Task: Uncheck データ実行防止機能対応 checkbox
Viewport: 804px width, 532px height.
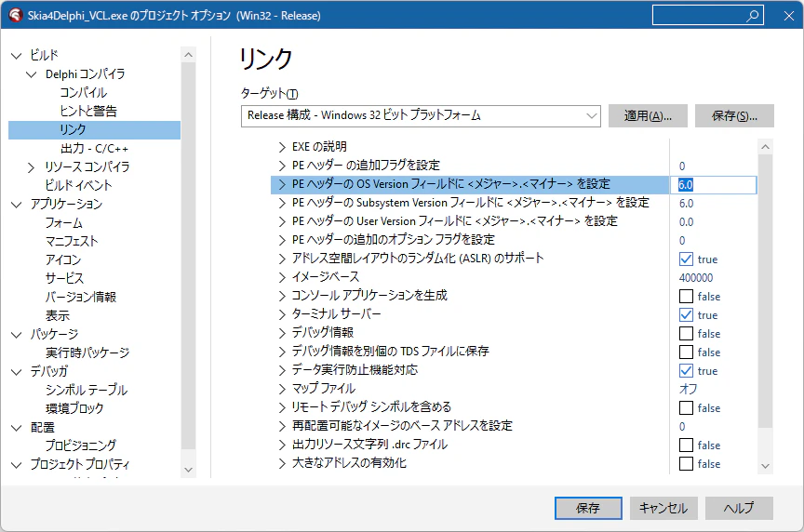Action: (x=686, y=370)
